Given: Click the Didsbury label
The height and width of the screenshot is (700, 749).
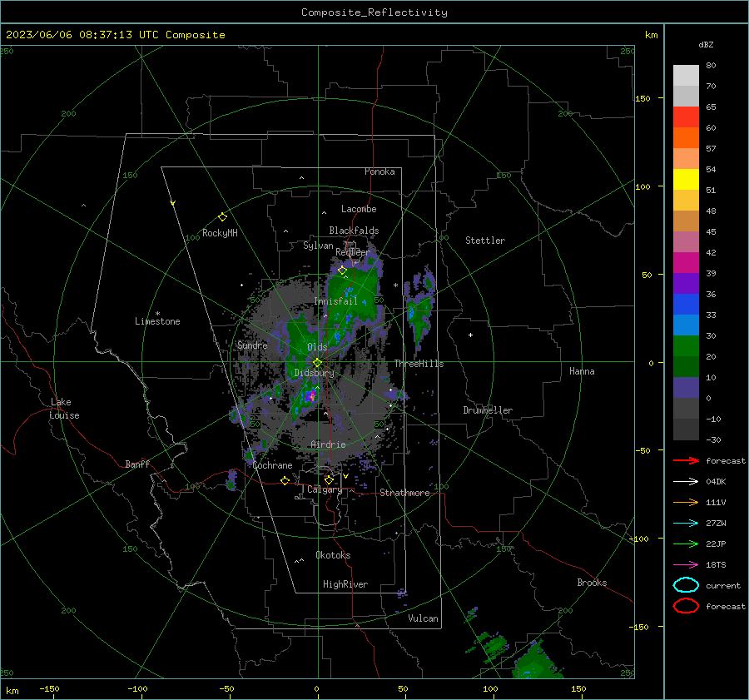Looking at the screenshot, I should tap(314, 373).
